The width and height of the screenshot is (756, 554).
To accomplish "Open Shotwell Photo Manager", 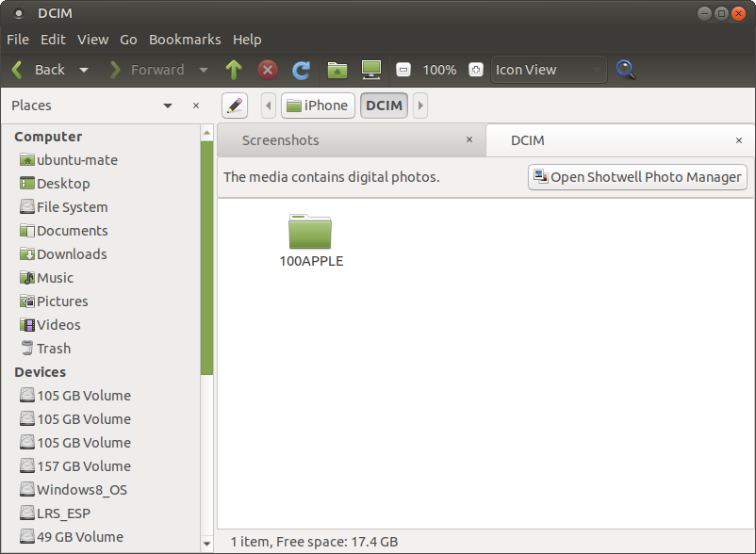I will click(637, 177).
